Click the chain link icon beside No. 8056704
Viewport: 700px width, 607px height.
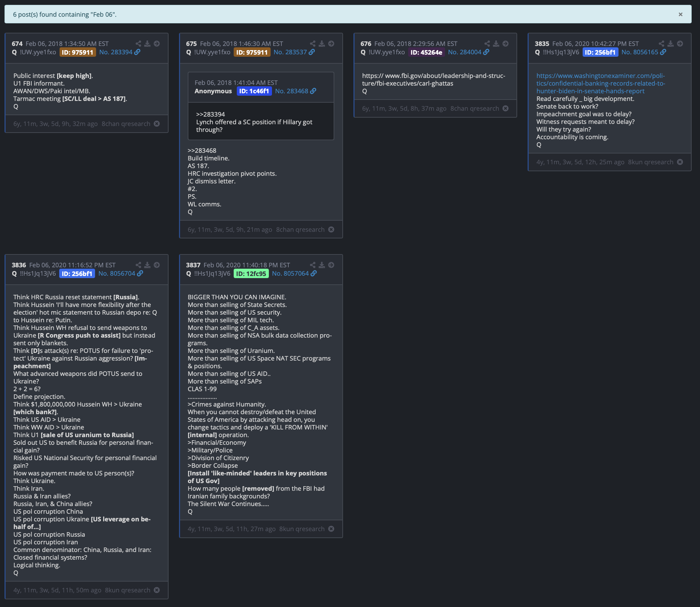point(140,273)
